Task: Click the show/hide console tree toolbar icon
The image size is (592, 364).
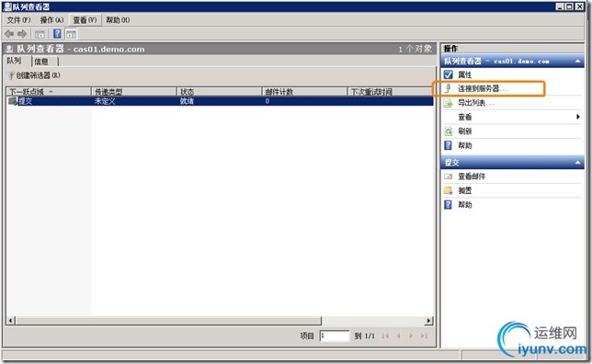Action: [x=40, y=34]
